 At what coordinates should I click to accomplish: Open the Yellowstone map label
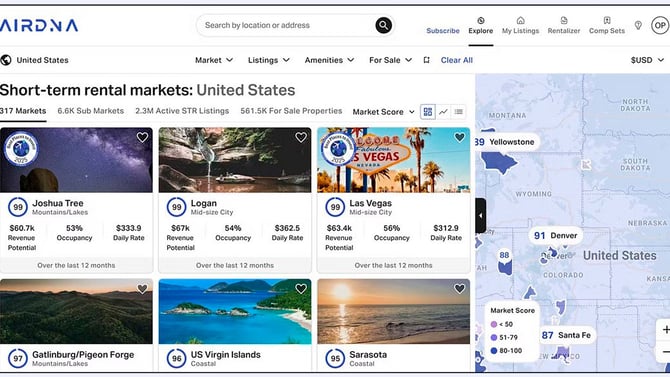[x=507, y=142]
